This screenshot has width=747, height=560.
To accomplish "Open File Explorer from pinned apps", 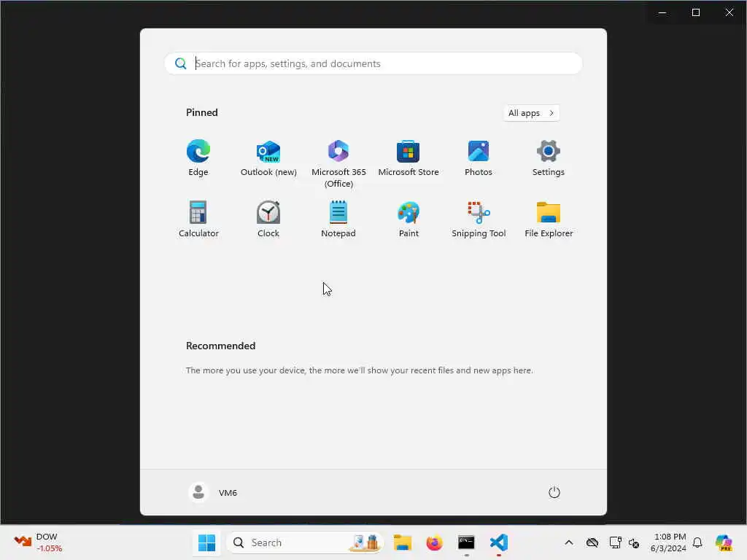I will pos(549,219).
